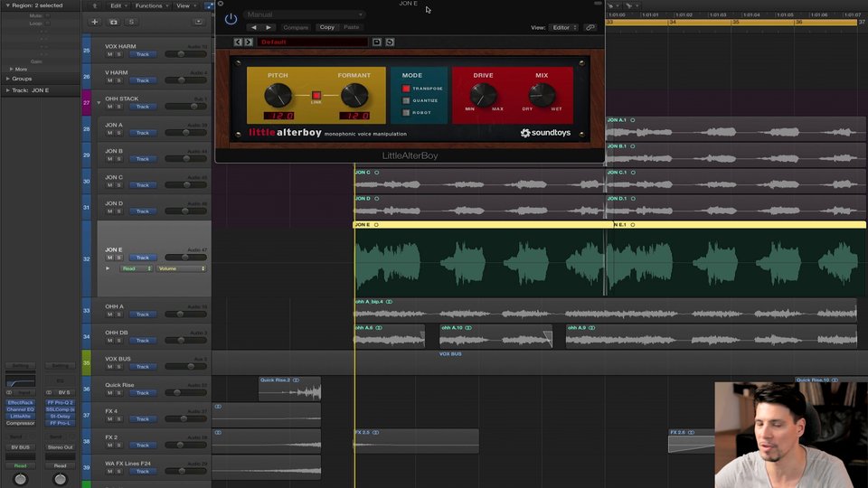Select Robot mode
The height and width of the screenshot is (488, 868).
click(406, 113)
